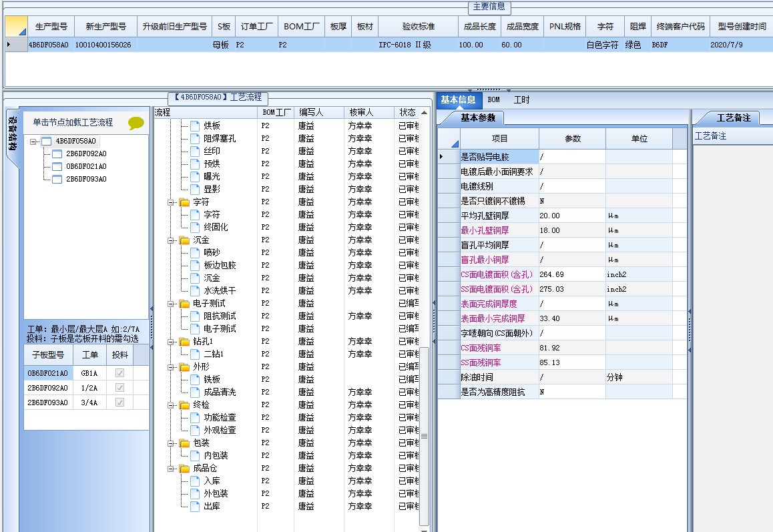Switch to the 基本信息 tab

click(458, 100)
